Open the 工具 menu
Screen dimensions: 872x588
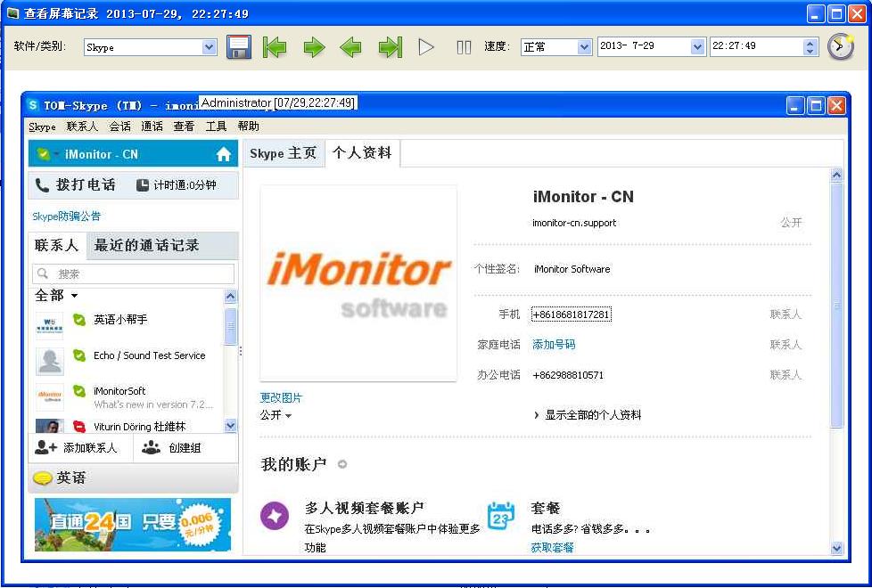coord(217,127)
